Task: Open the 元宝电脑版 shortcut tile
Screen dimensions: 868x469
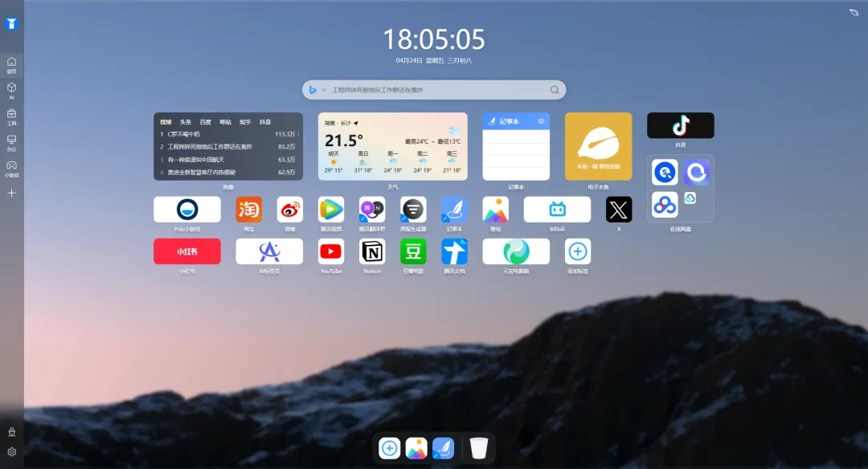Action: (516, 251)
